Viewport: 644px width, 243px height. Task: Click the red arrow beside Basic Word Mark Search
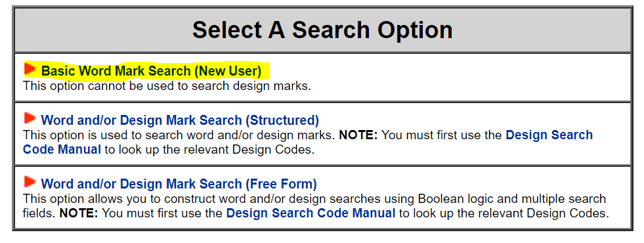[x=30, y=69]
